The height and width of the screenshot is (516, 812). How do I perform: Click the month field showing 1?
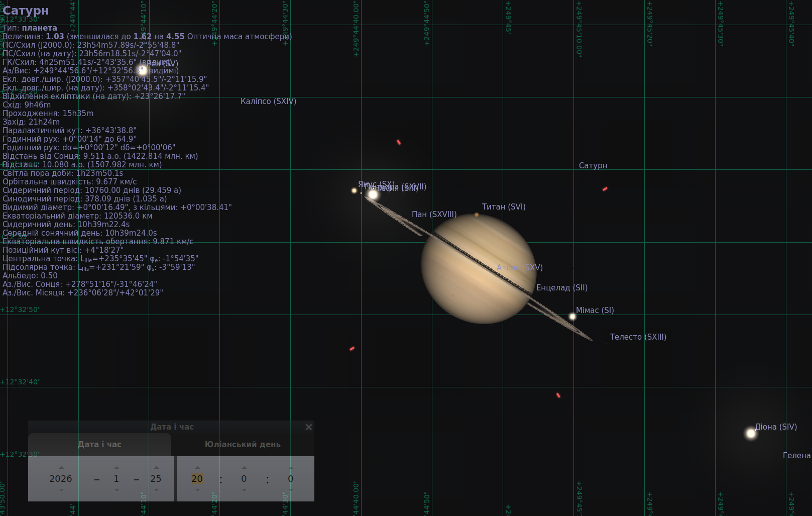117,479
